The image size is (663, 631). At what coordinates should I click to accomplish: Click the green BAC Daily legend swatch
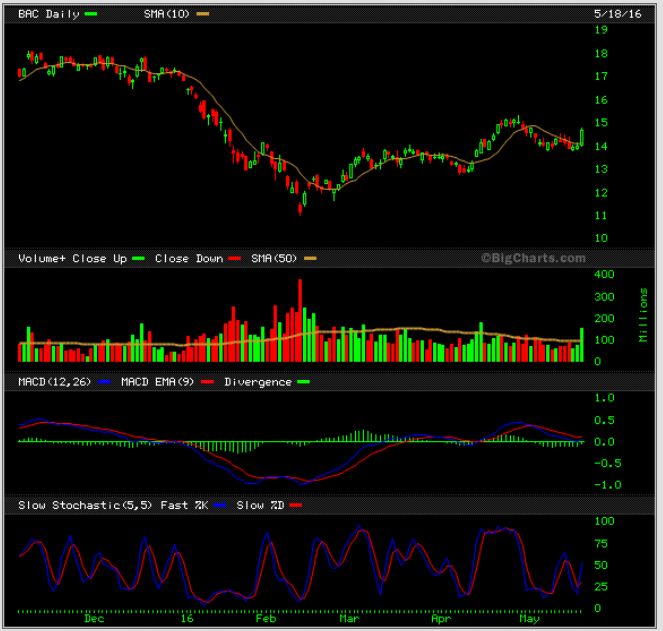pos(91,15)
